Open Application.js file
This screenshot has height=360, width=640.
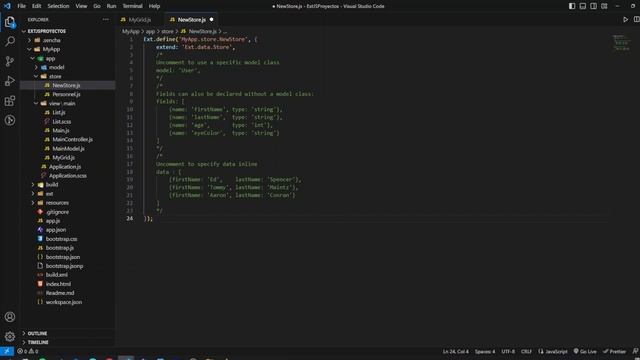coord(64,167)
